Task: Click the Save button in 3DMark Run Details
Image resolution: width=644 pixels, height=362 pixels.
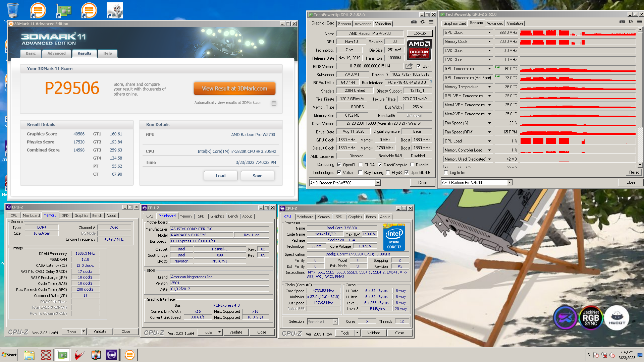Action: (257, 176)
